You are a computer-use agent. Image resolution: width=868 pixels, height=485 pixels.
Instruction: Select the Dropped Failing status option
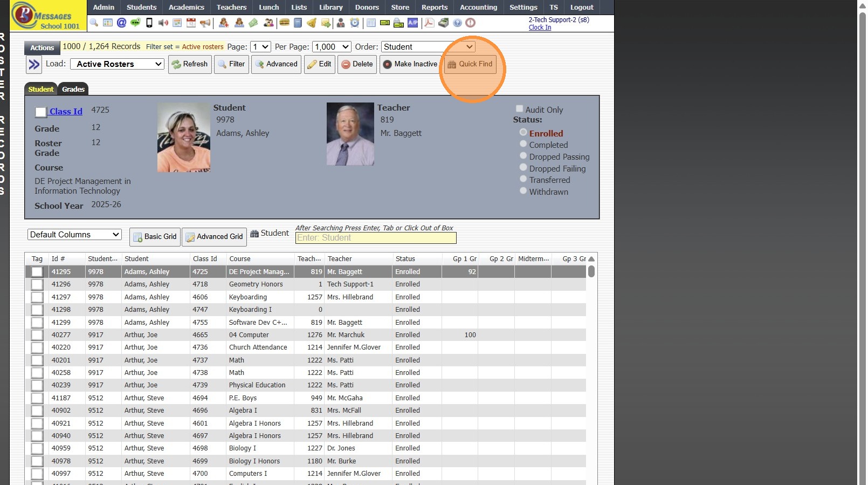pyautogui.click(x=523, y=168)
